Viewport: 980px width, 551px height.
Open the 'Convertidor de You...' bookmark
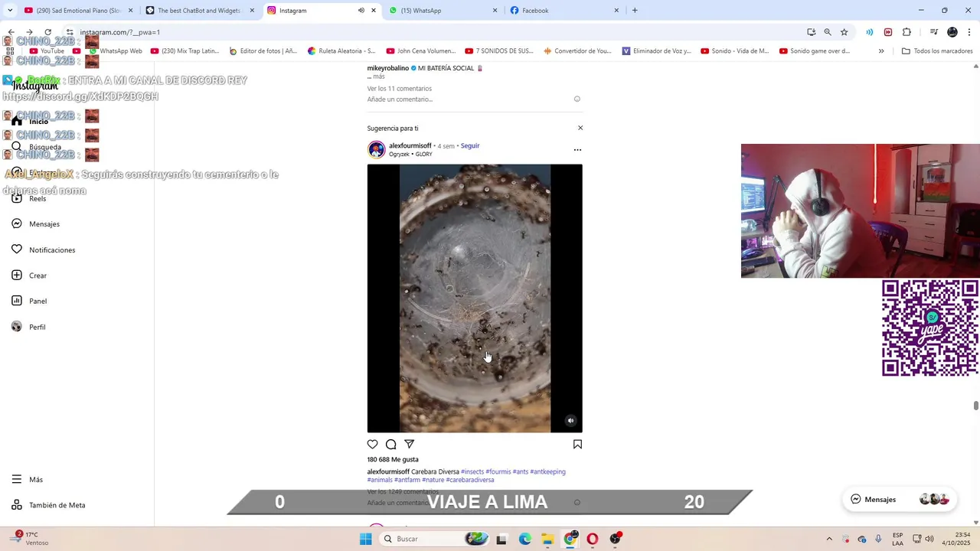(577, 51)
